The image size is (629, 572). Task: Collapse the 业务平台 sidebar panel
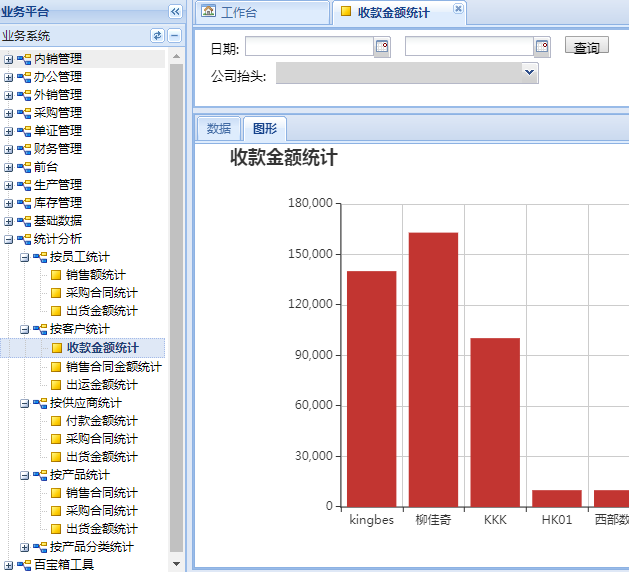click(175, 12)
